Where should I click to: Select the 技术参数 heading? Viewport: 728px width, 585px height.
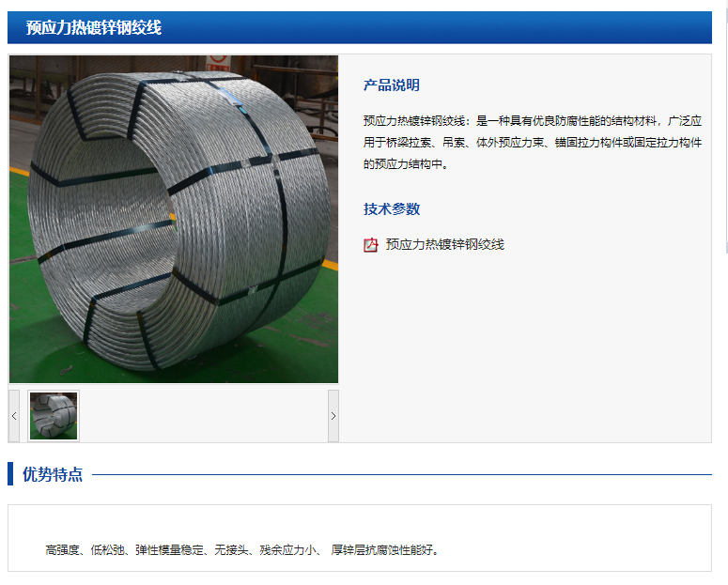[x=392, y=208]
